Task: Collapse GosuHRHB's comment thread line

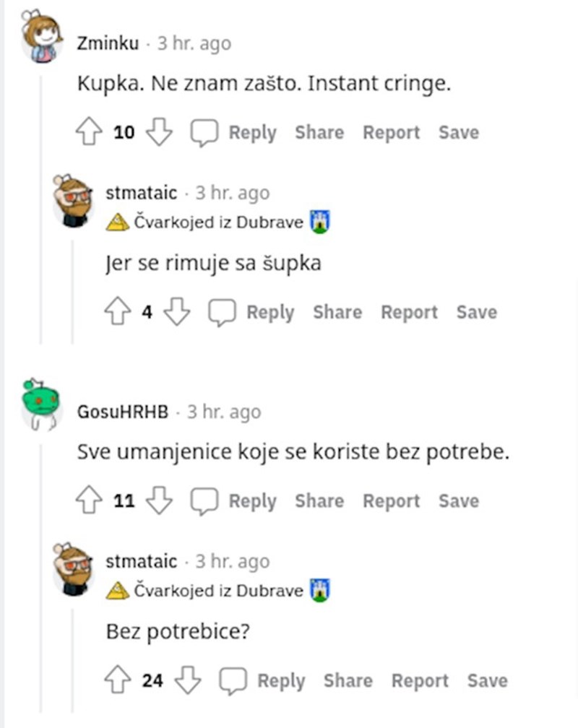Action: coord(41,578)
